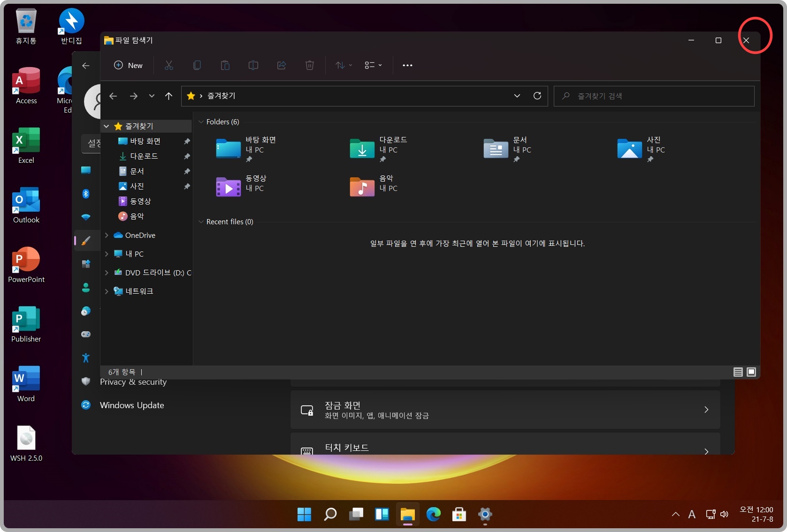Collapse the Folders (6) group
The image size is (787, 532).
point(201,122)
